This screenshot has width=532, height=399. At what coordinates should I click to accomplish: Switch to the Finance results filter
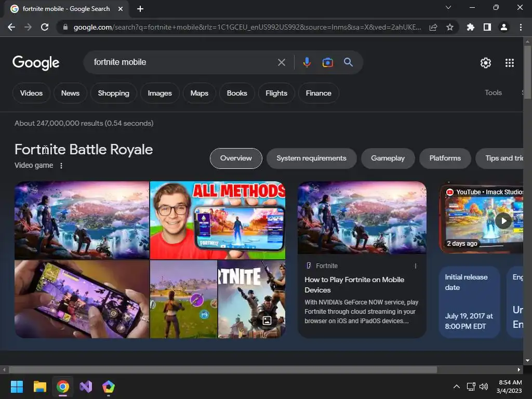(x=318, y=93)
